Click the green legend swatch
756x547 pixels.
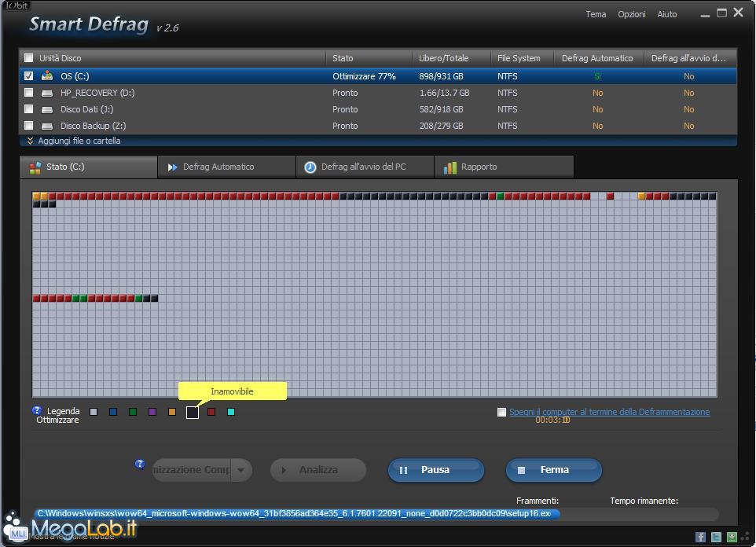coord(133,412)
